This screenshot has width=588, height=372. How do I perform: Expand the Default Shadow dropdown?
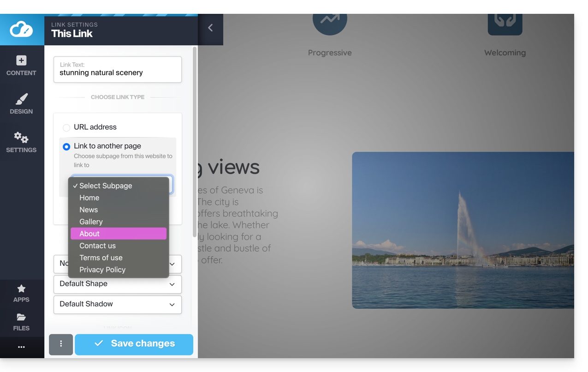[118, 304]
